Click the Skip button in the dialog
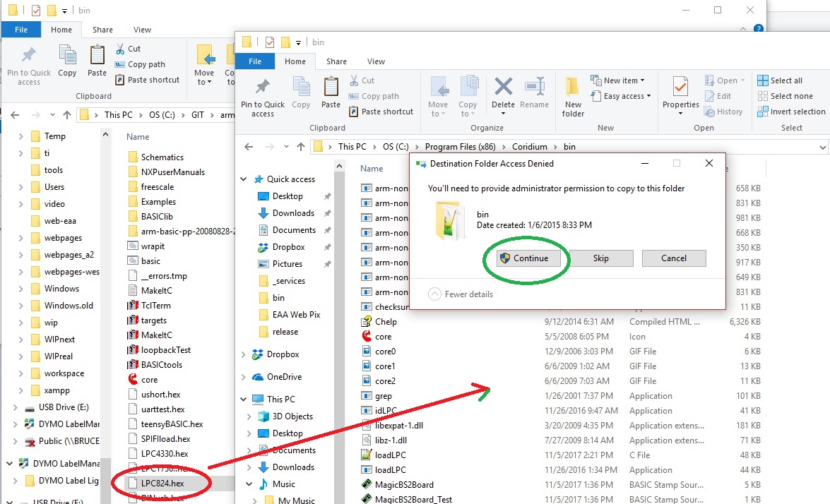Viewport: 830px width, 504px height. (x=600, y=258)
